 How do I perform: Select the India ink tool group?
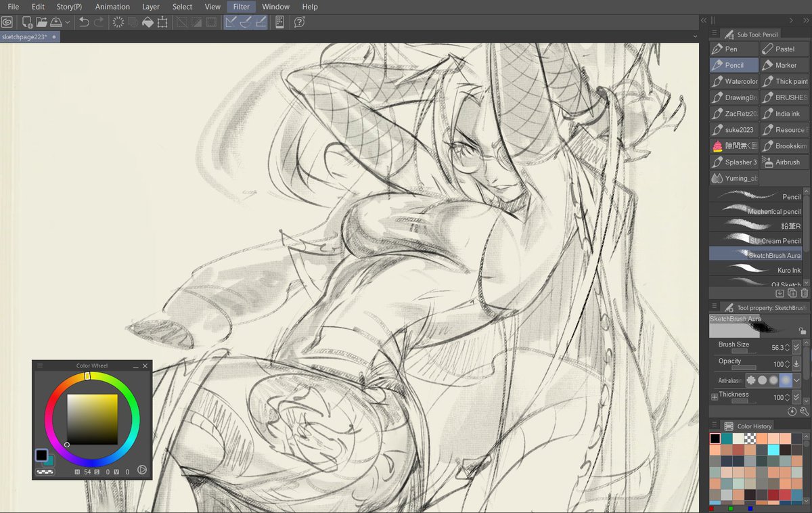[x=784, y=114]
